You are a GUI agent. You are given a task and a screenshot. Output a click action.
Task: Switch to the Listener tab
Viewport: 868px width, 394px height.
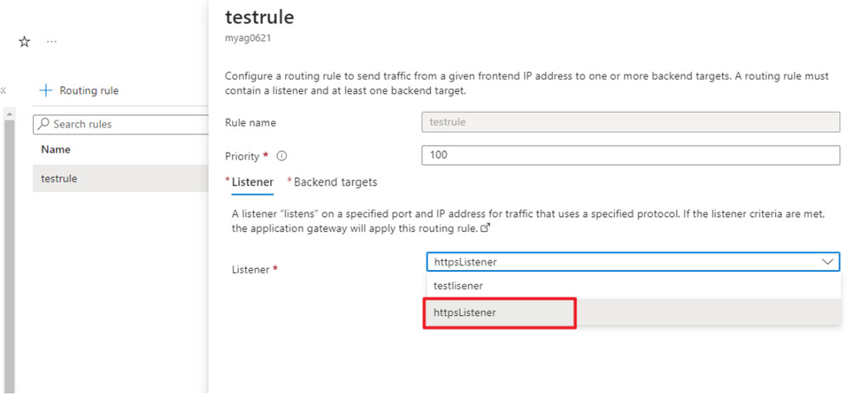coord(252,181)
